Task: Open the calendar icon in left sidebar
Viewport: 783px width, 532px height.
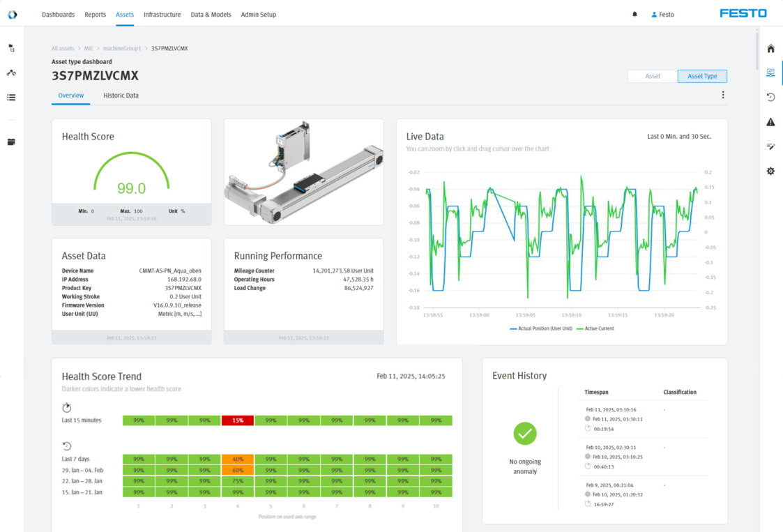Action: pyautogui.click(x=11, y=142)
